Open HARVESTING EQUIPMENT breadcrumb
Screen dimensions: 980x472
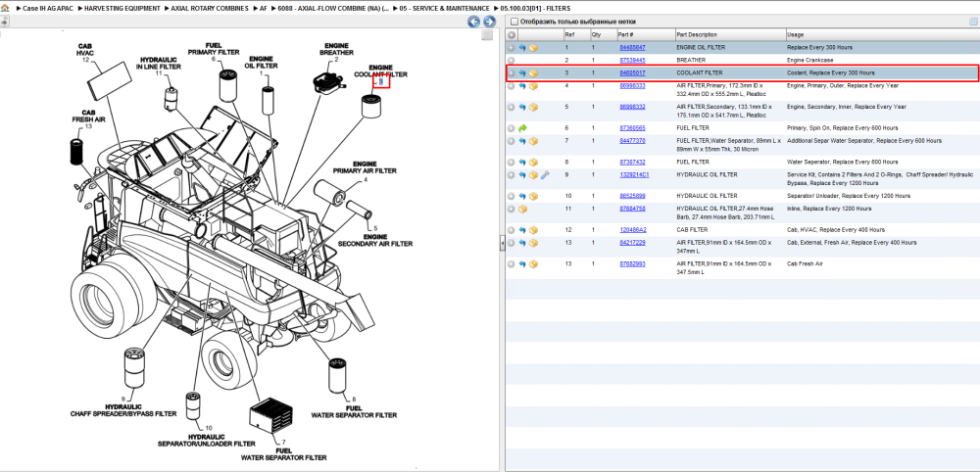coord(122,8)
